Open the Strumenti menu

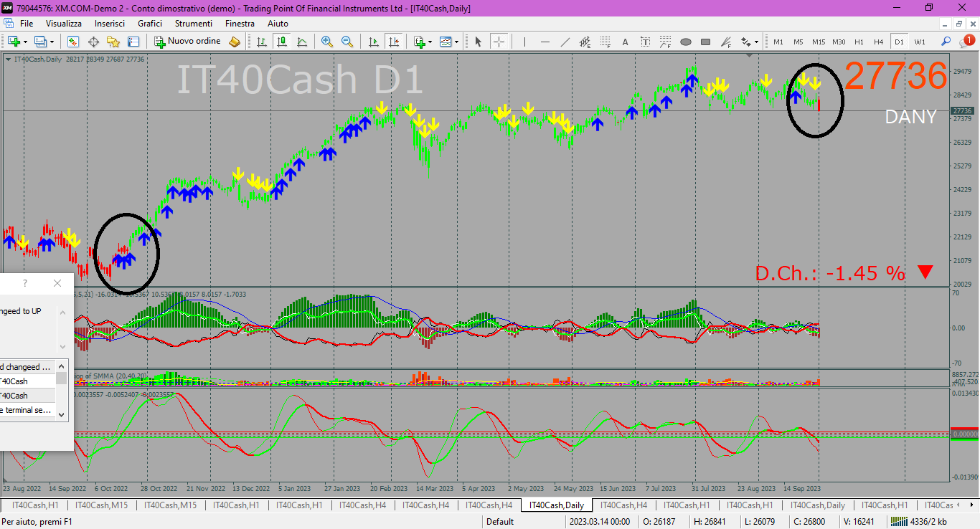(194, 23)
